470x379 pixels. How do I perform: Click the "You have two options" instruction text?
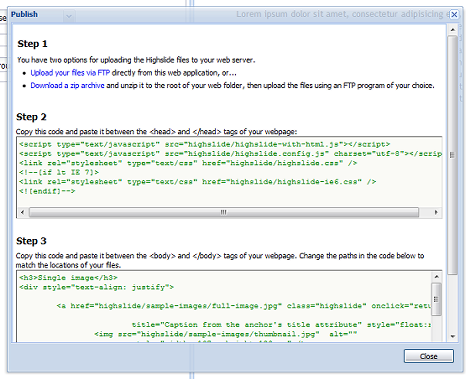coord(136,60)
